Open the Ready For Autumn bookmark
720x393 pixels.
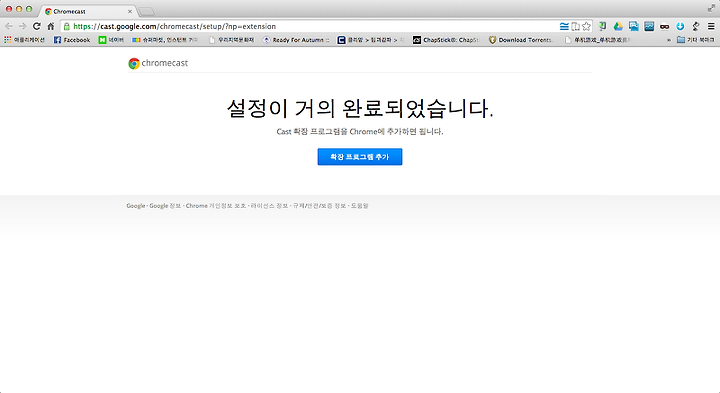[x=296, y=40]
